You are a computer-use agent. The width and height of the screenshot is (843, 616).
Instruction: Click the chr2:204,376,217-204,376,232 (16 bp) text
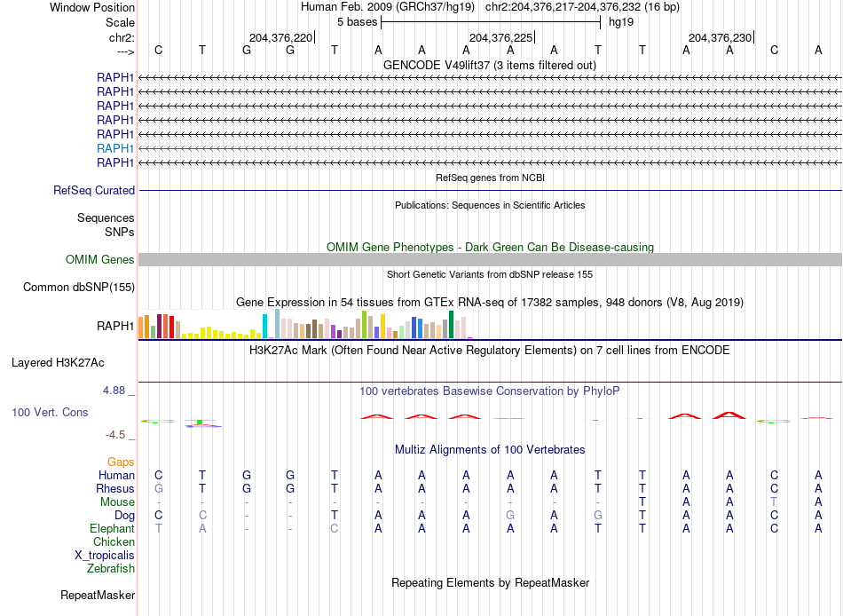582,7
